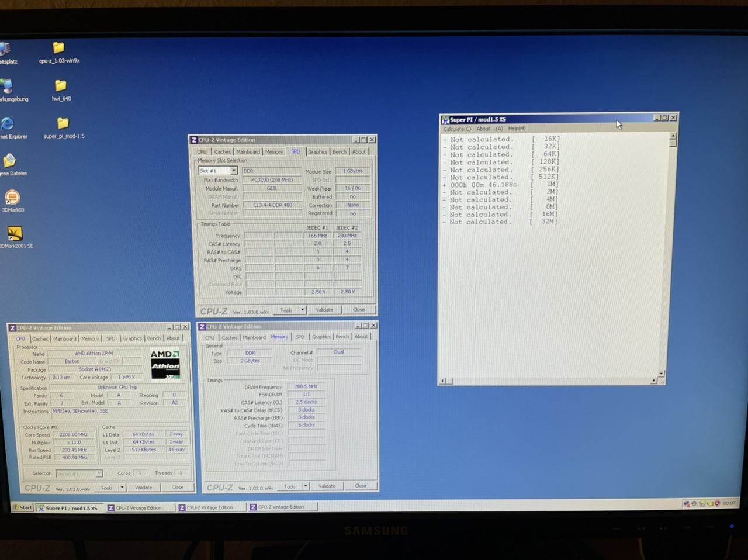Switch to Mainboard tab in Memory window

(x=254, y=337)
